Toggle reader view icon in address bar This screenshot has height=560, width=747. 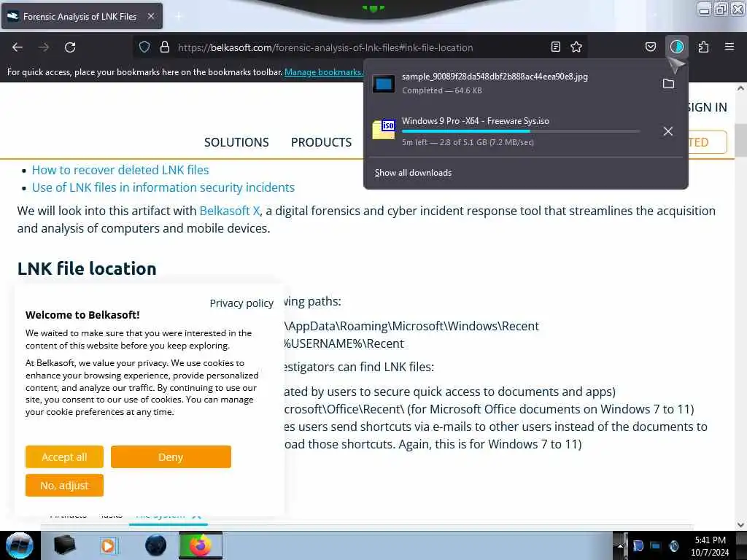pos(555,47)
